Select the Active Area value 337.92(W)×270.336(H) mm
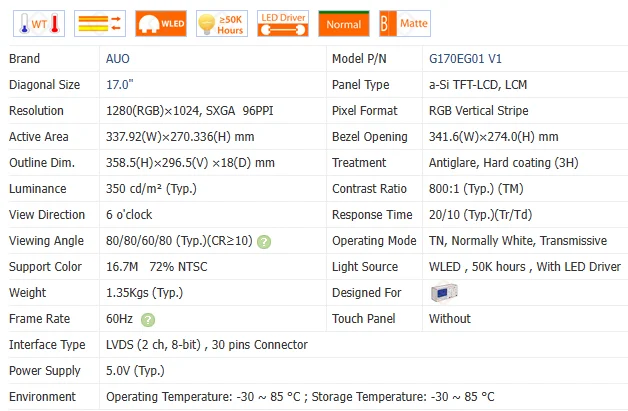628x411 pixels. coord(180,137)
